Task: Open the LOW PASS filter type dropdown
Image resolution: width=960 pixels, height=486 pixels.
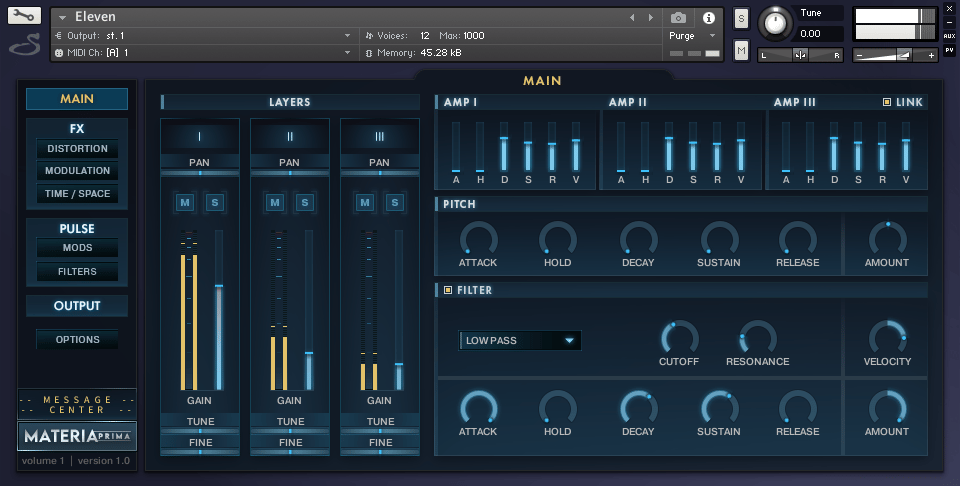Action: 520,340
